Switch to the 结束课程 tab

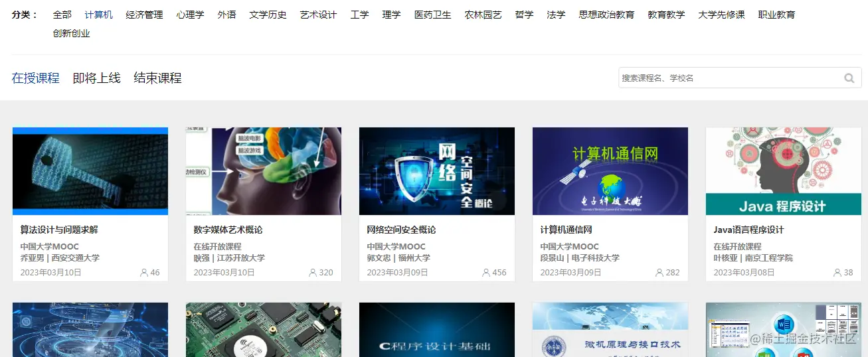(158, 78)
